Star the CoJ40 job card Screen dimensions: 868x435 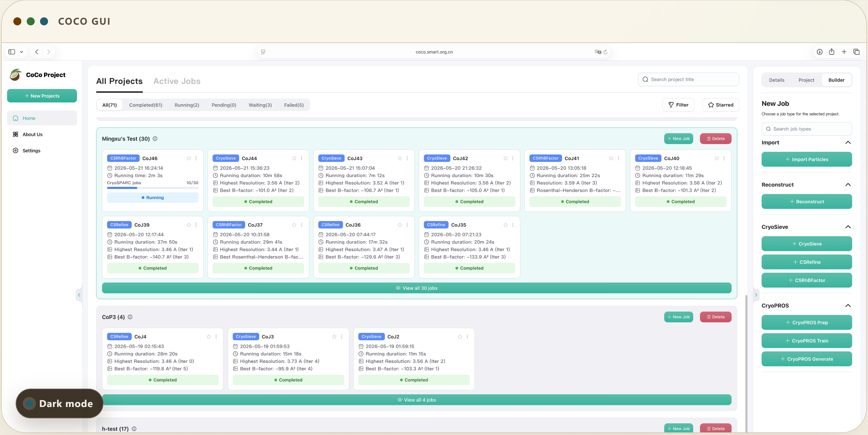717,158
